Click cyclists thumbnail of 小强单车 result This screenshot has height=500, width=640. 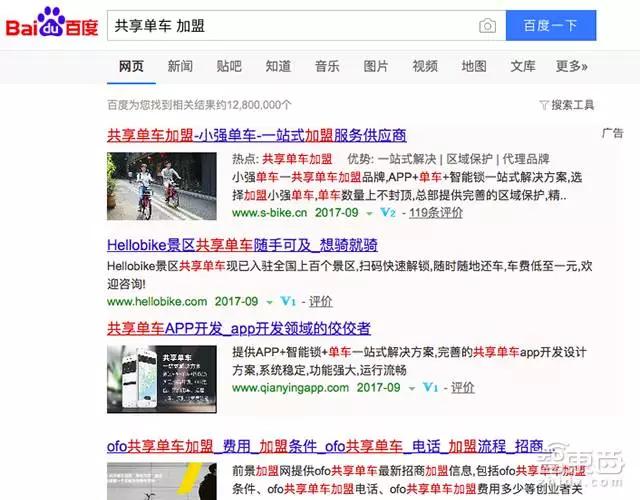tap(162, 186)
